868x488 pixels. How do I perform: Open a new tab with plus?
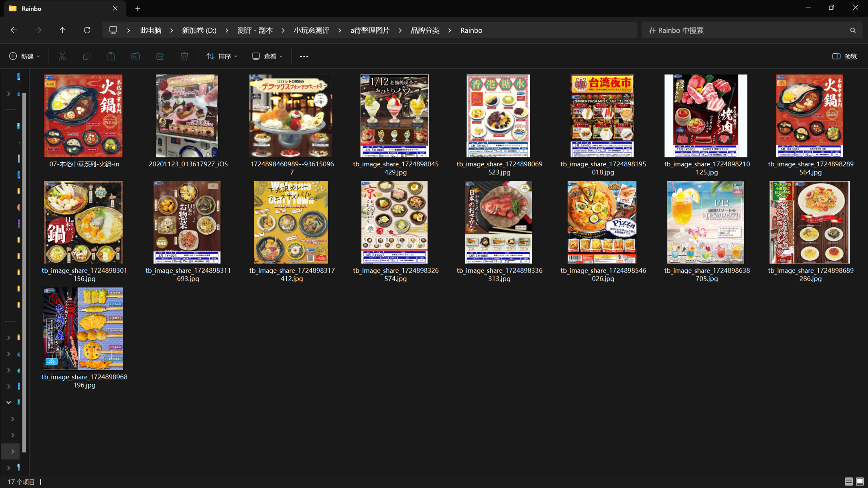[138, 9]
